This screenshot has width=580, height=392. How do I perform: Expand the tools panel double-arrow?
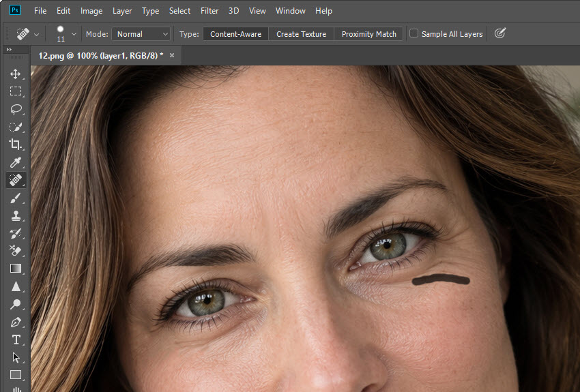tap(9, 50)
